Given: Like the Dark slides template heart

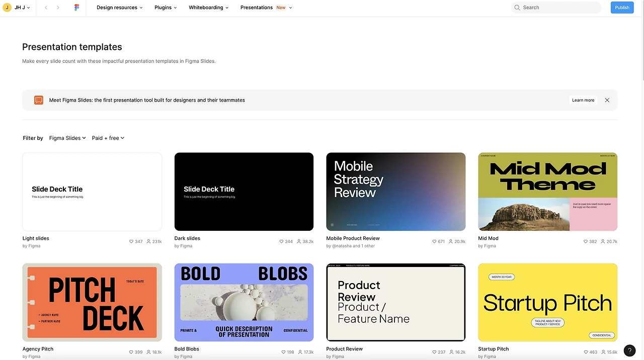Looking at the screenshot, I should (281, 241).
